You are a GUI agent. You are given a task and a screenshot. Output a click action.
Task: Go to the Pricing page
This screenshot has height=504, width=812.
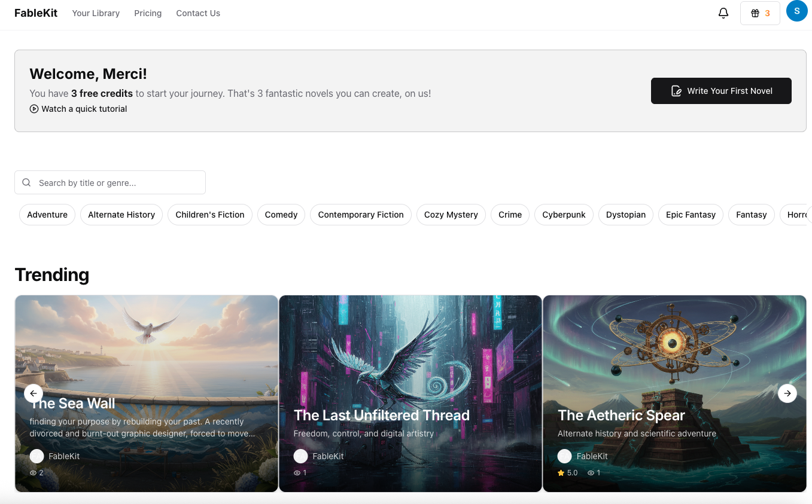148,13
